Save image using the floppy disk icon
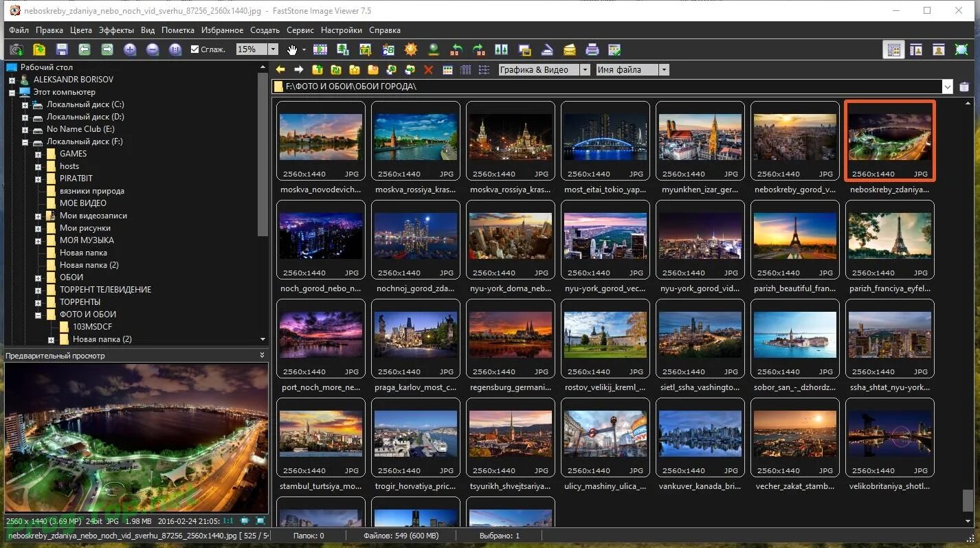This screenshot has height=548, width=980. [62, 49]
